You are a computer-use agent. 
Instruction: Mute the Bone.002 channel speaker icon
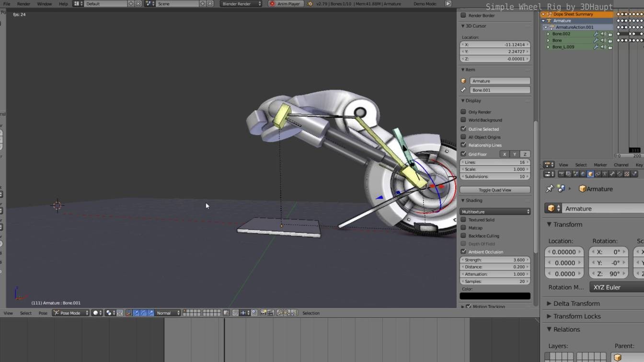coord(603,34)
